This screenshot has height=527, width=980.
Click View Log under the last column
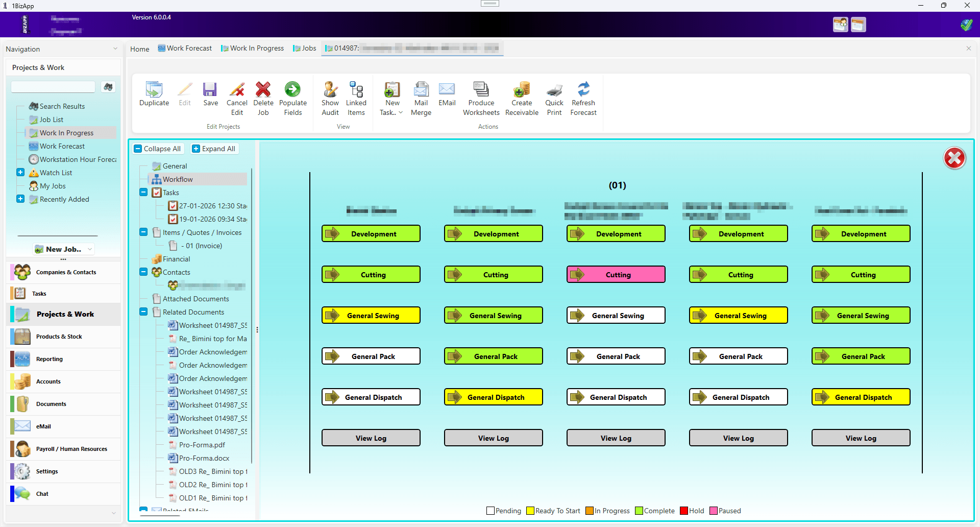tap(861, 438)
